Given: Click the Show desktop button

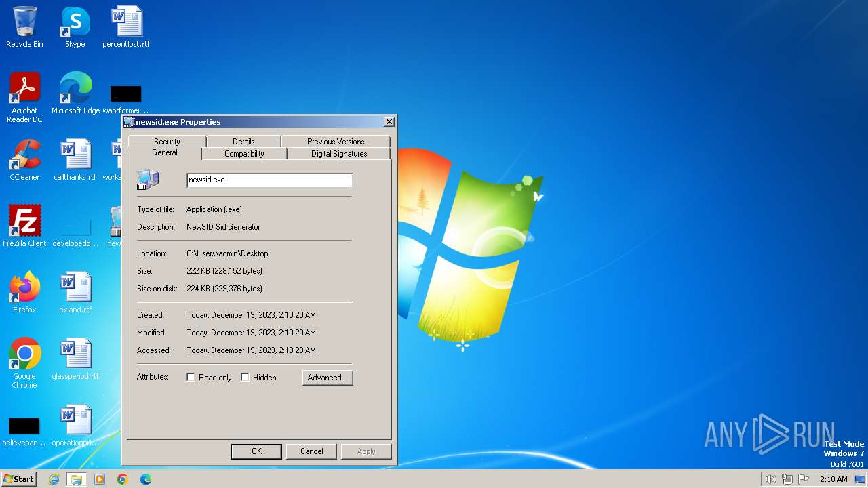Looking at the screenshot, I should [x=861, y=479].
